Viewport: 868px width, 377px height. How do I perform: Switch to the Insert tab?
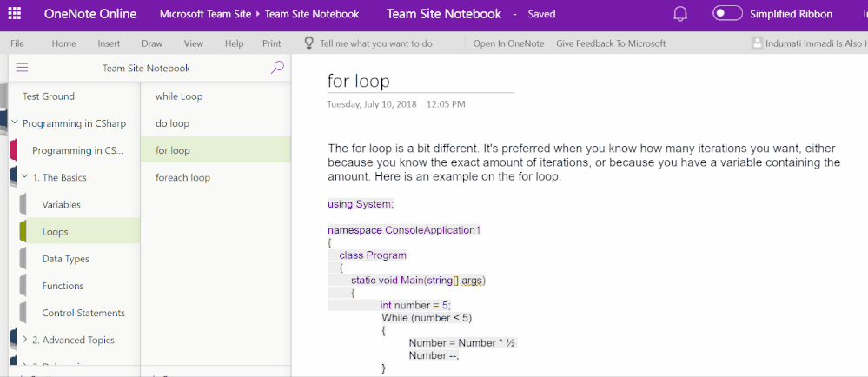coord(109,43)
